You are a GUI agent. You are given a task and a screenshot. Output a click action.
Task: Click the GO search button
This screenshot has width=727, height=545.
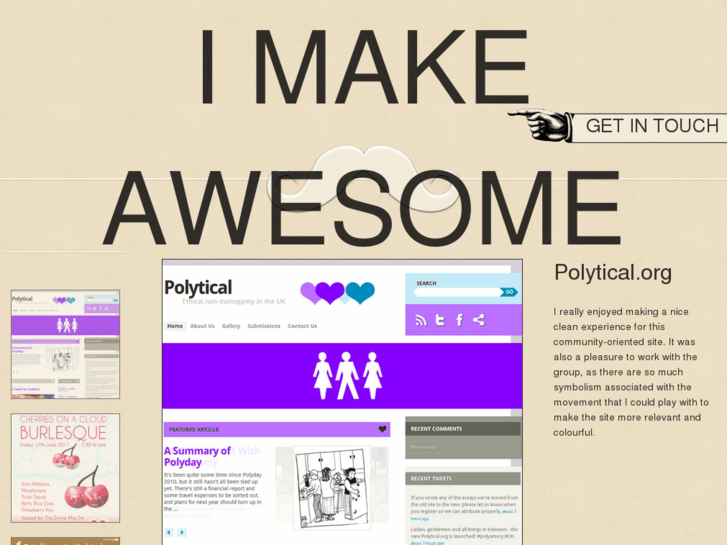pyautogui.click(x=509, y=292)
